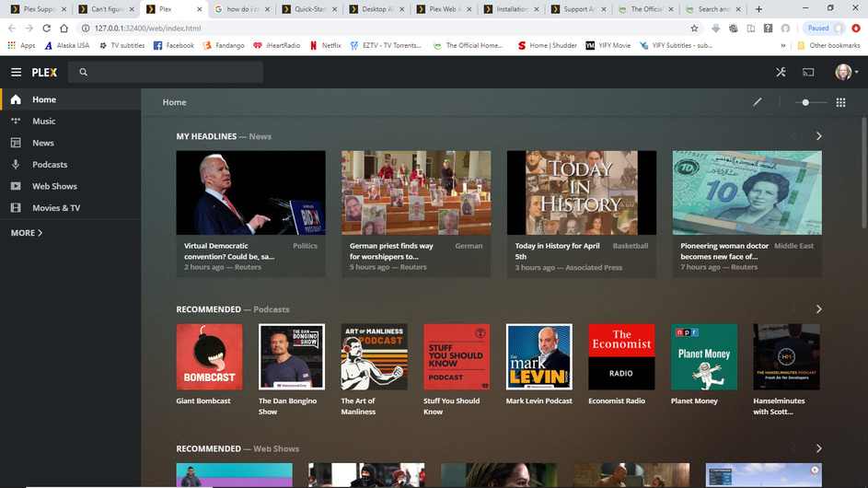Screen dimensions: 868x488
Task: Open Planet Money podcast cover
Action: click(x=703, y=356)
